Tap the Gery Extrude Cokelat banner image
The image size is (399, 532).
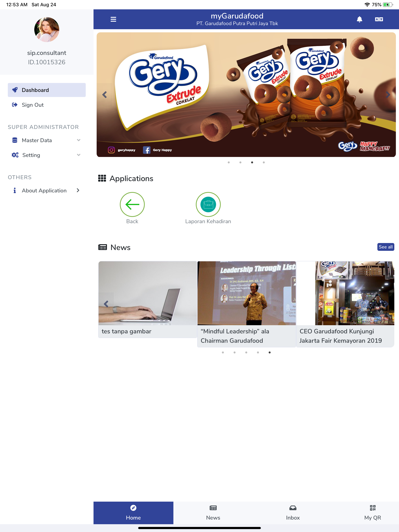[x=246, y=95]
